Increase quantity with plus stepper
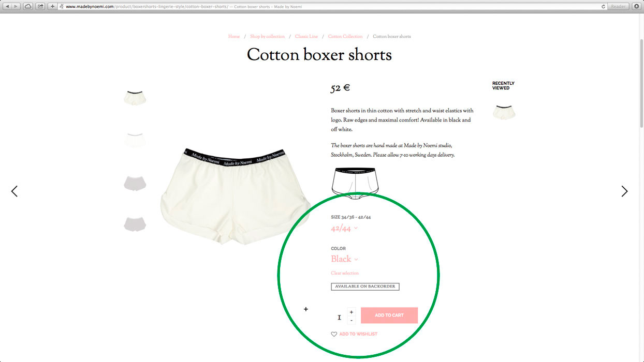Image resolution: width=644 pixels, height=362 pixels. [x=352, y=312]
